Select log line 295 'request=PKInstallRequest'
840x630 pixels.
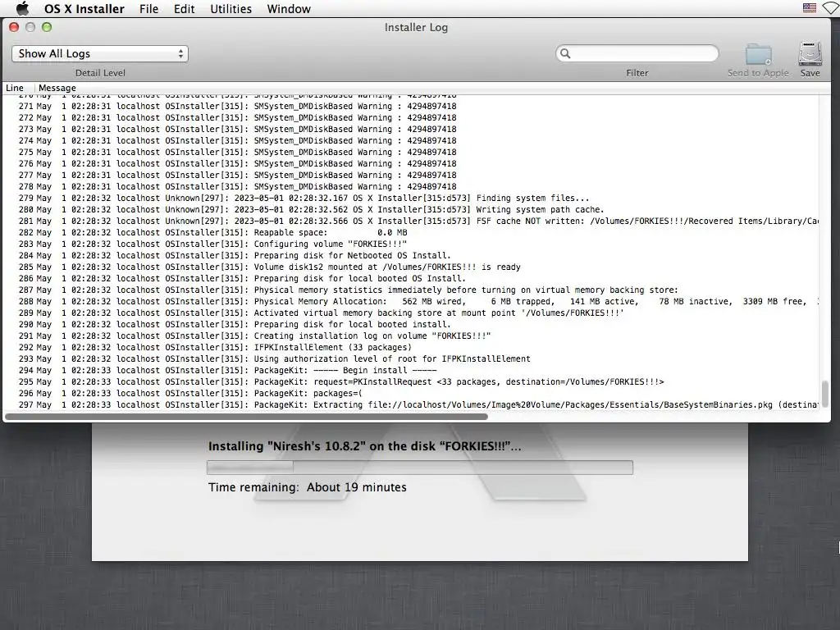tap(412, 382)
